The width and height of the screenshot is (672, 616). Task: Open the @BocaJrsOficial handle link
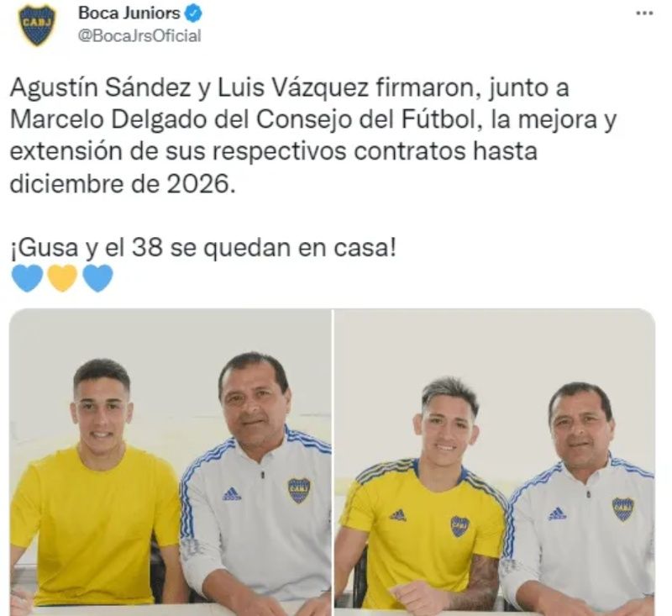coord(139,36)
